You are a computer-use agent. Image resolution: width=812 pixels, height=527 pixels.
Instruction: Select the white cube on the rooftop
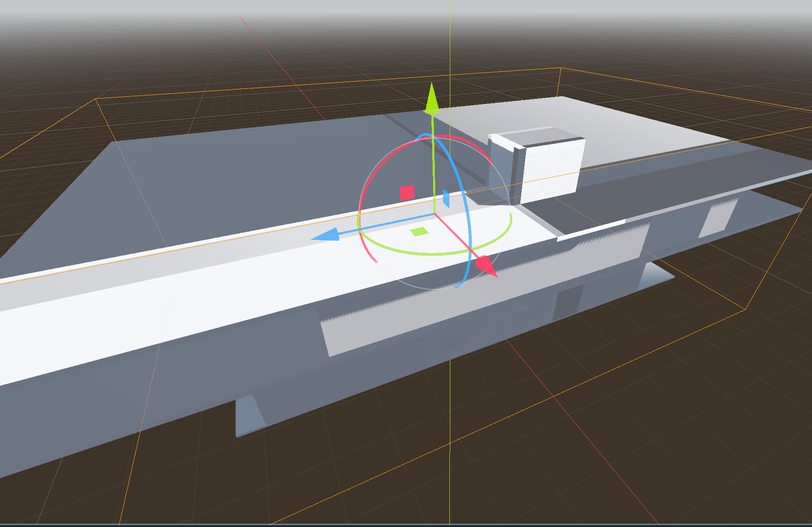(536, 165)
